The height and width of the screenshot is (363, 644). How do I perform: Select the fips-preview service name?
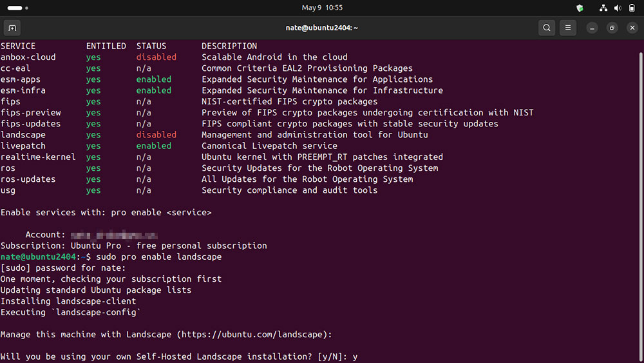31,113
